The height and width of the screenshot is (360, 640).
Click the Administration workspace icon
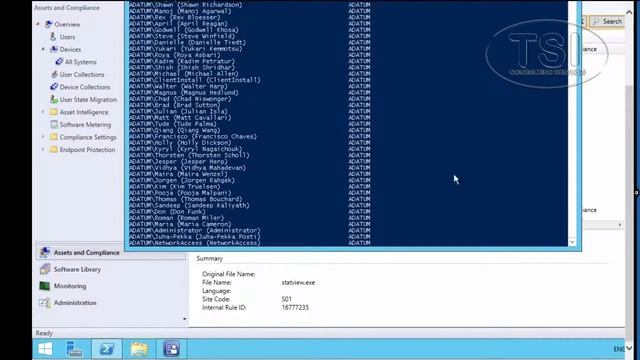tap(44, 303)
